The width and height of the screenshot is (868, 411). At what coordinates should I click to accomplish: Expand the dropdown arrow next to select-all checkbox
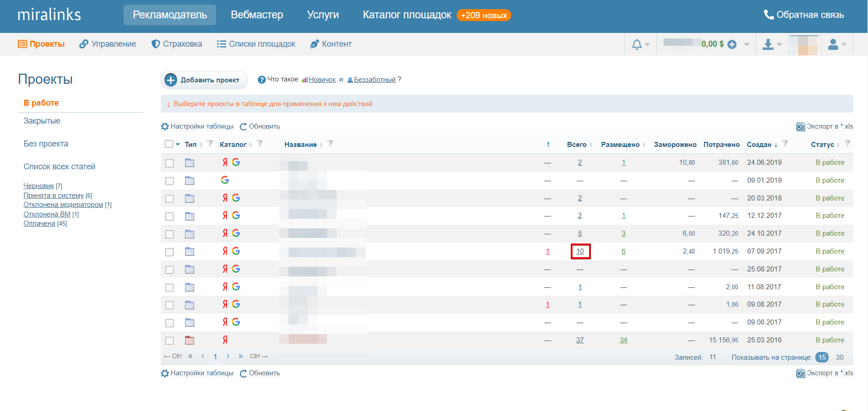point(178,144)
